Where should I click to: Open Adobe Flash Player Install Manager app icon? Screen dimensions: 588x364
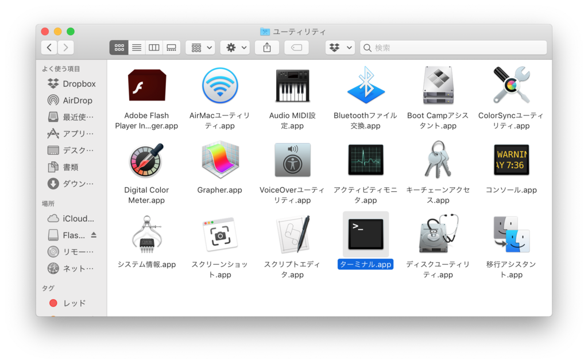click(x=146, y=86)
